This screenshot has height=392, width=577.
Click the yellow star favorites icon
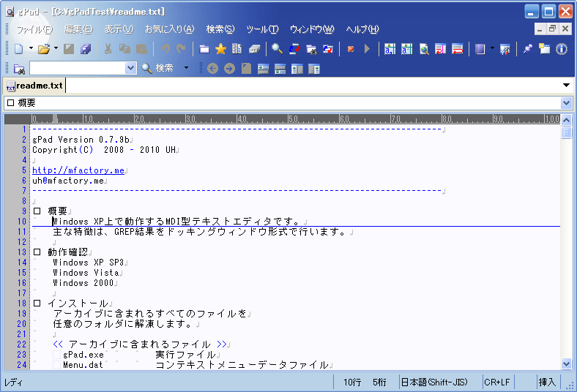click(x=220, y=49)
